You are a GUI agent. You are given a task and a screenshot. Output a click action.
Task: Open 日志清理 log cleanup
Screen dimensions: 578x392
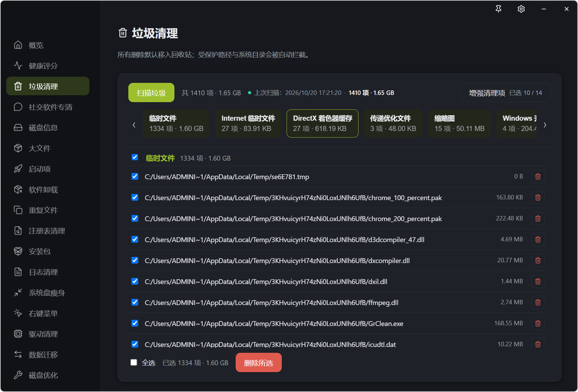pos(48,272)
